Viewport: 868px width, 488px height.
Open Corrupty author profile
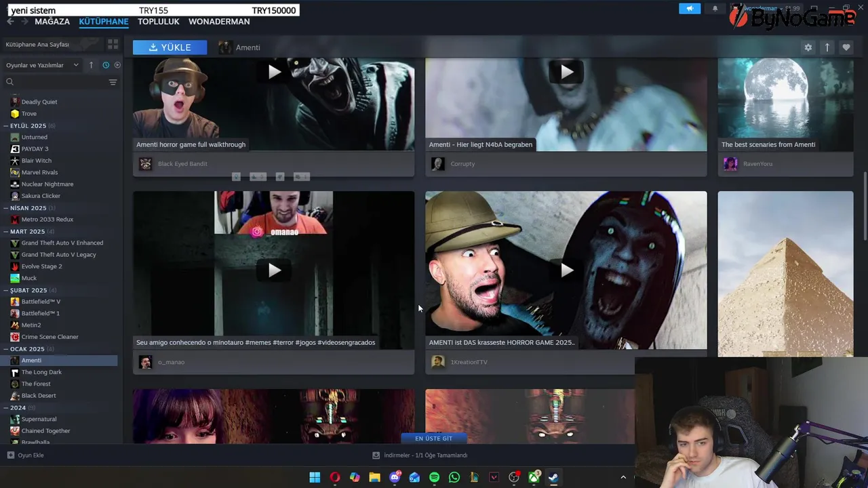[x=462, y=163]
